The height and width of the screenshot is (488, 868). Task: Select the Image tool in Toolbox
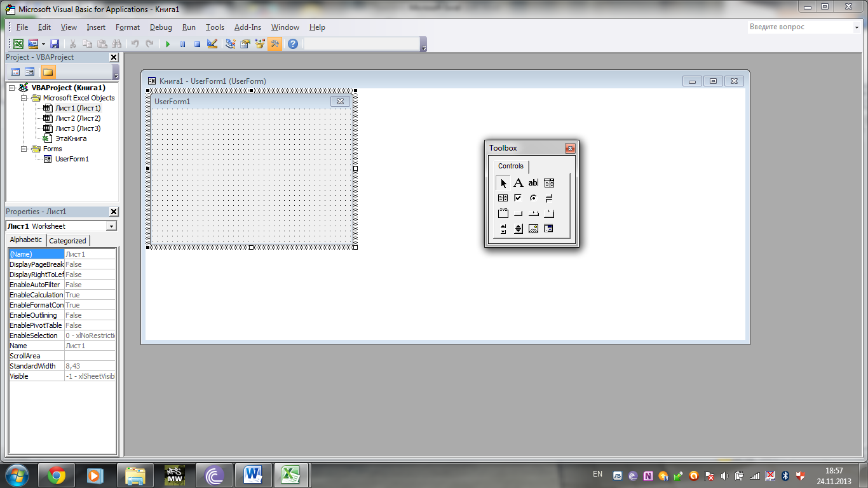coord(534,229)
